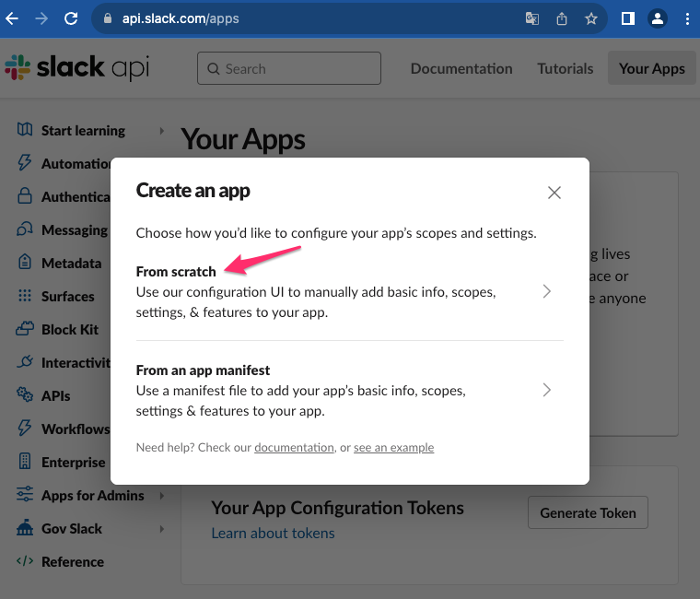
Task: Click the Block Kit brick icon
Action: click(25, 329)
